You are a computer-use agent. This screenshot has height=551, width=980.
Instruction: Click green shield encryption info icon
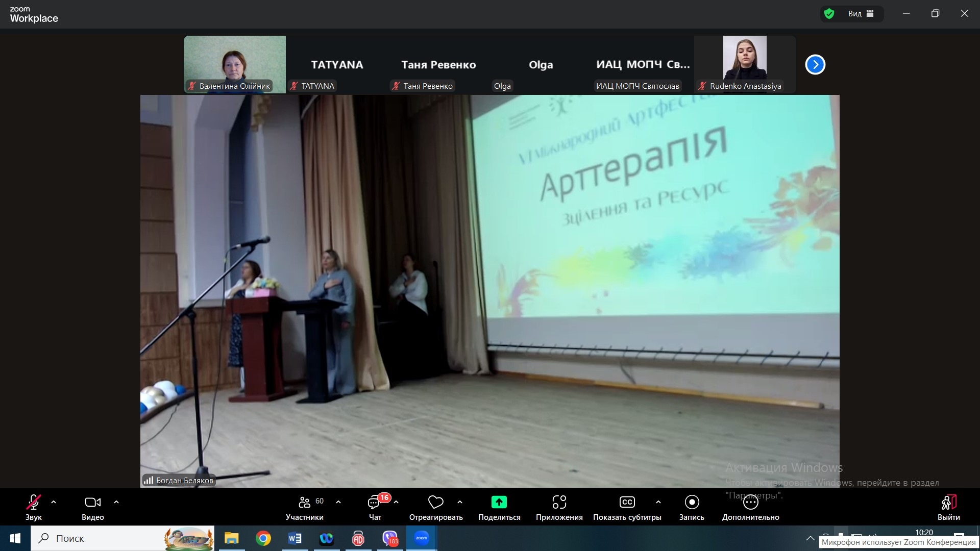coord(829,14)
